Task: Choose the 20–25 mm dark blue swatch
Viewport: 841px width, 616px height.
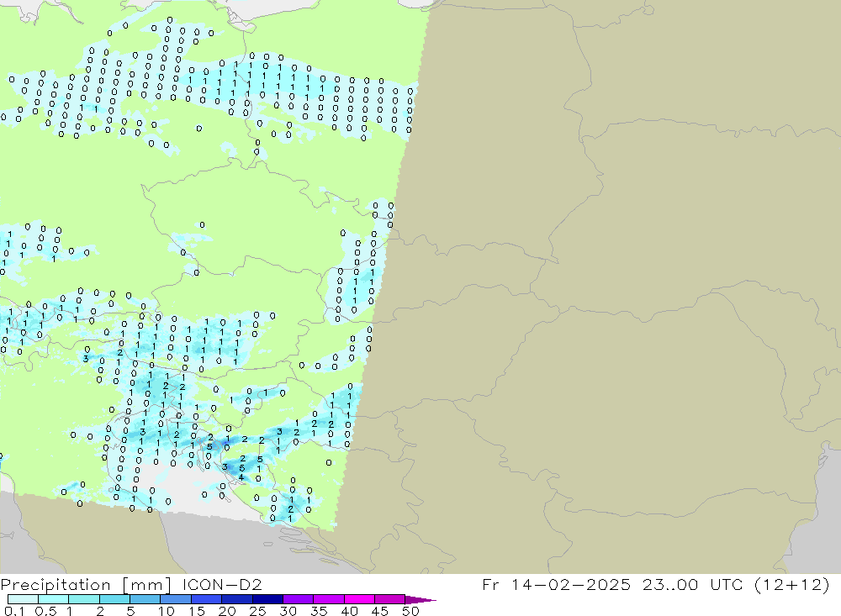Action: click(x=236, y=599)
